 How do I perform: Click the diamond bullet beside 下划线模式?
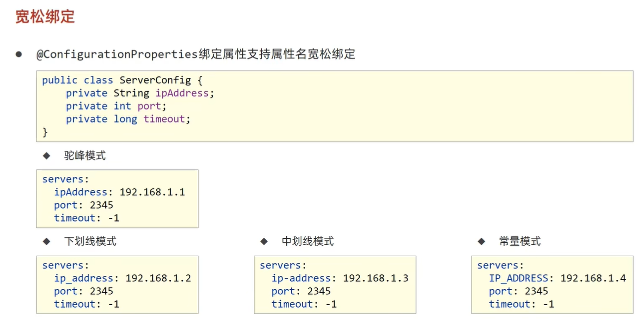(x=46, y=241)
